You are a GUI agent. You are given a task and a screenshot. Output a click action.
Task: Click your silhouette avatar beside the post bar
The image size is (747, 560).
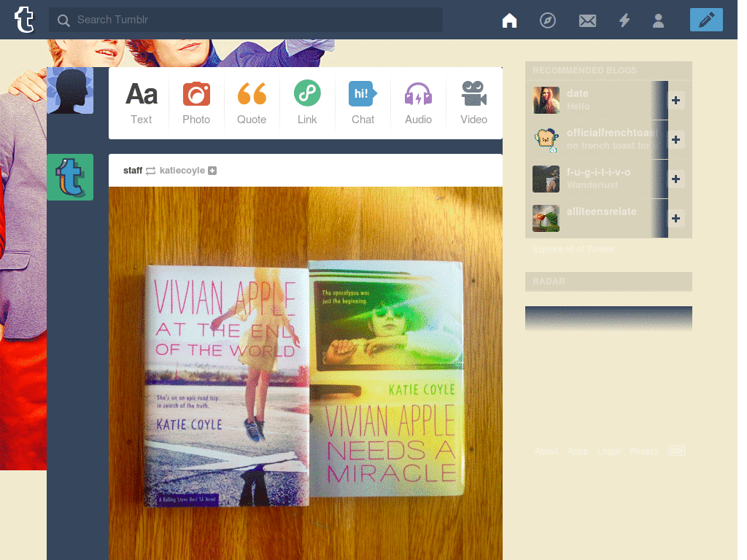click(x=70, y=90)
